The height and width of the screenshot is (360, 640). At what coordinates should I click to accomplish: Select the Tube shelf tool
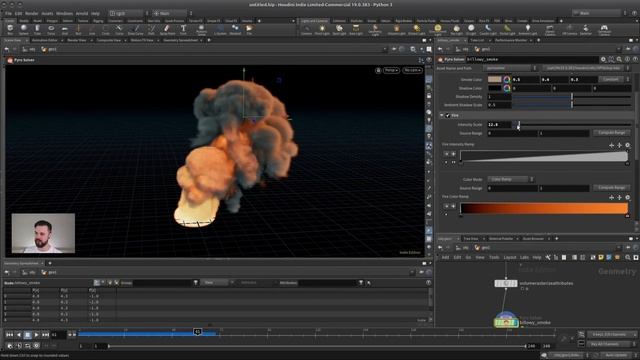point(37,29)
